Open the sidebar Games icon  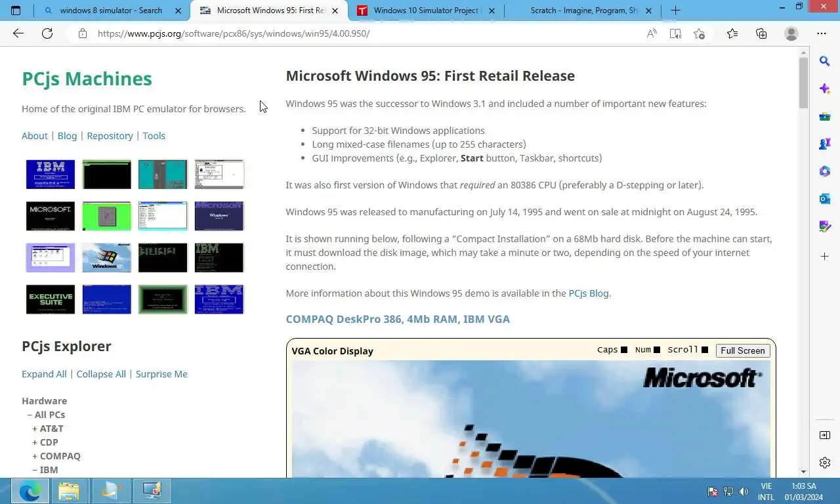pyautogui.click(x=825, y=144)
